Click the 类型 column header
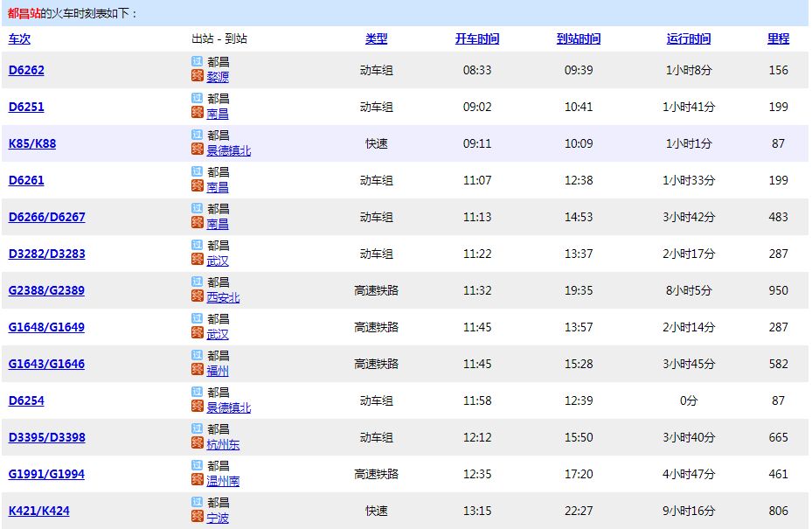The image size is (812, 529). tap(376, 38)
